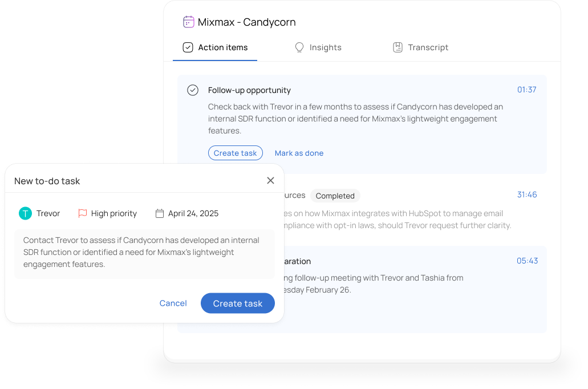This screenshot has width=588, height=389.
Task: Click the calendar icon beside Mixmax - Candycorn
Action: pos(189,22)
